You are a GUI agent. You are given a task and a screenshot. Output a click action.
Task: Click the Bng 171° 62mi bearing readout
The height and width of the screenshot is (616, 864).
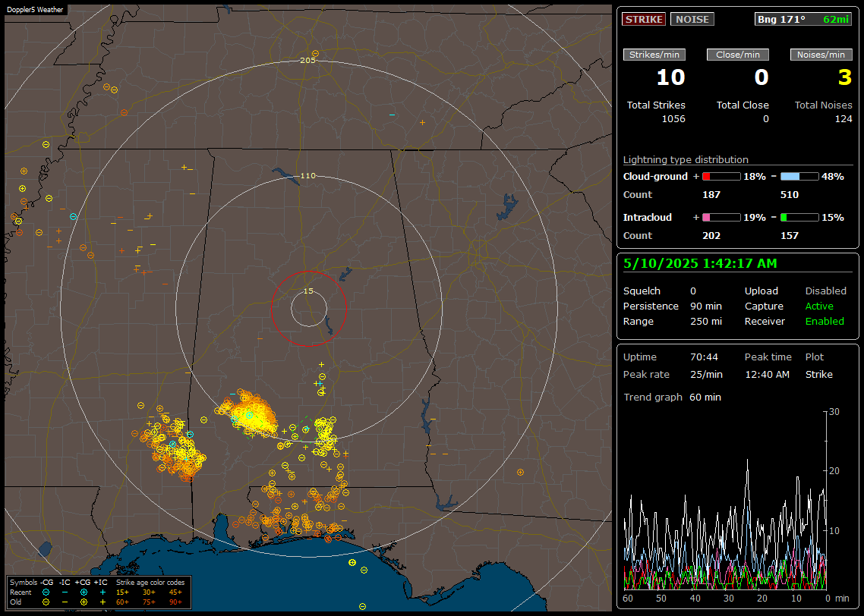(x=803, y=19)
